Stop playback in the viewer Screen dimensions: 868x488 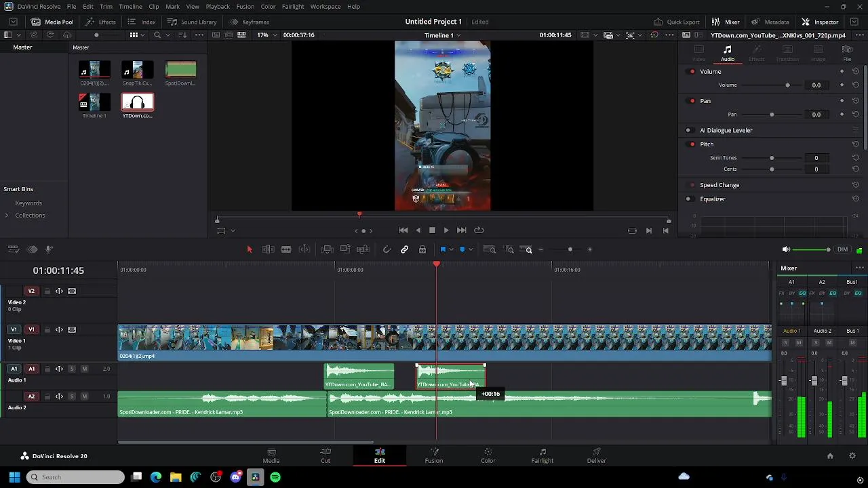coord(432,230)
